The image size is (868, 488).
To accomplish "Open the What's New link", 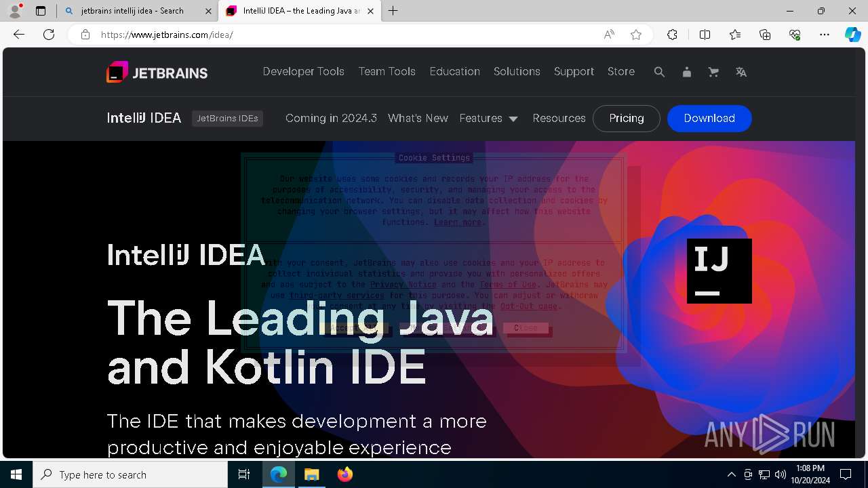I will pos(418,119).
